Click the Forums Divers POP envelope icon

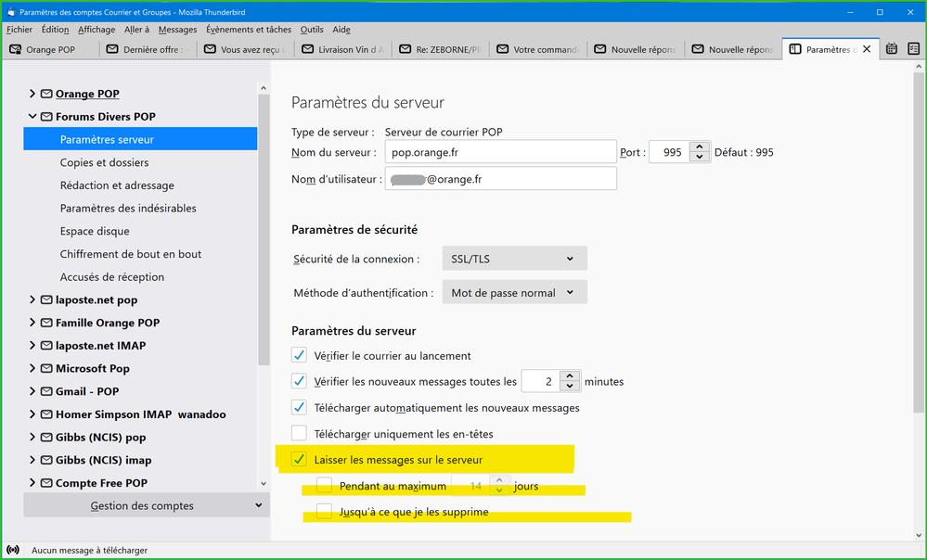pyautogui.click(x=46, y=117)
